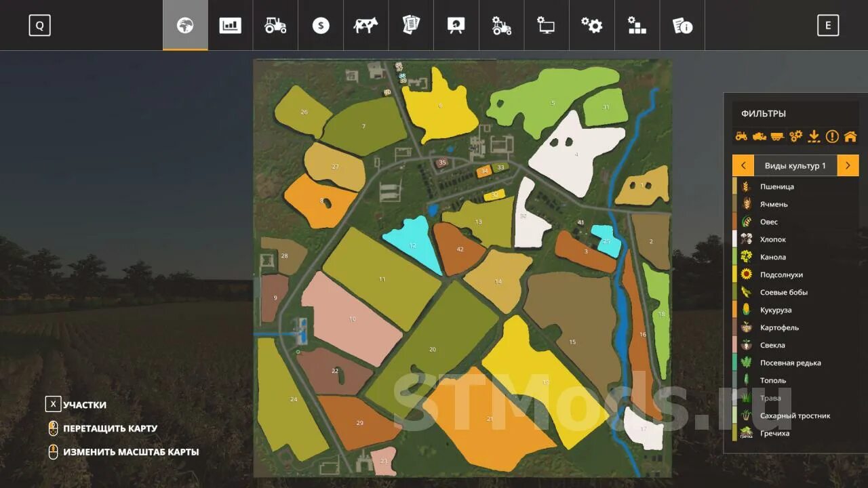The width and height of the screenshot is (868, 488).
Task: Select pink field 10 on map
Action: click(x=353, y=319)
